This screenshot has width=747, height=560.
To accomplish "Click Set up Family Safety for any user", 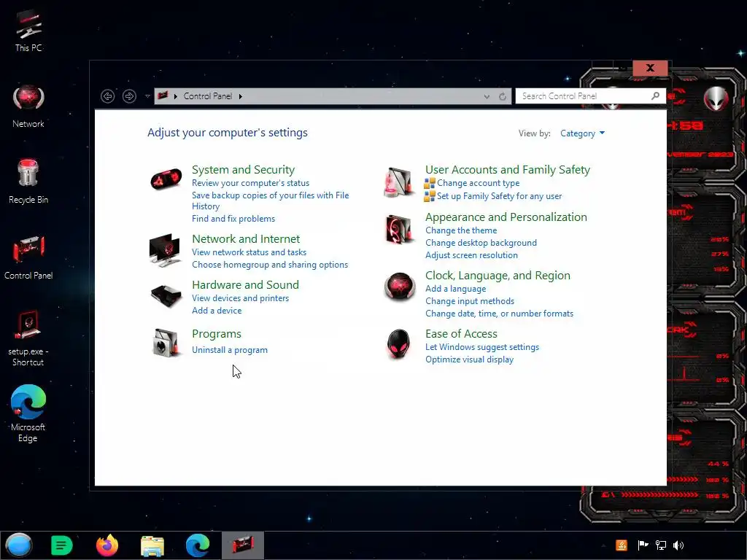I will tap(499, 195).
